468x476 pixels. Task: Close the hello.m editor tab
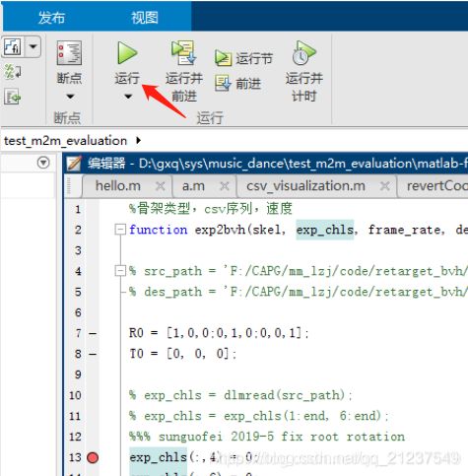(161, 186)
